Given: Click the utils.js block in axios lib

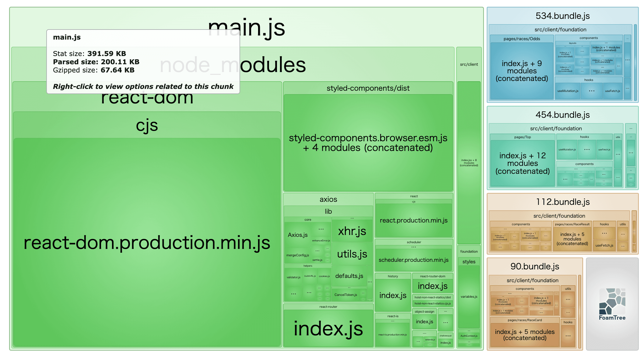Looking at the screenshot, I should [x=352, y=254].
